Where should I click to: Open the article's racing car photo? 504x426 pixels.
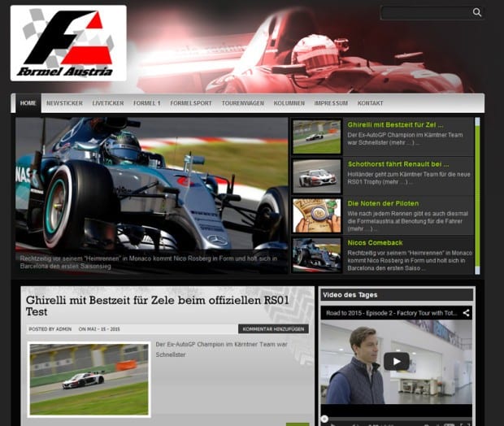89,380
